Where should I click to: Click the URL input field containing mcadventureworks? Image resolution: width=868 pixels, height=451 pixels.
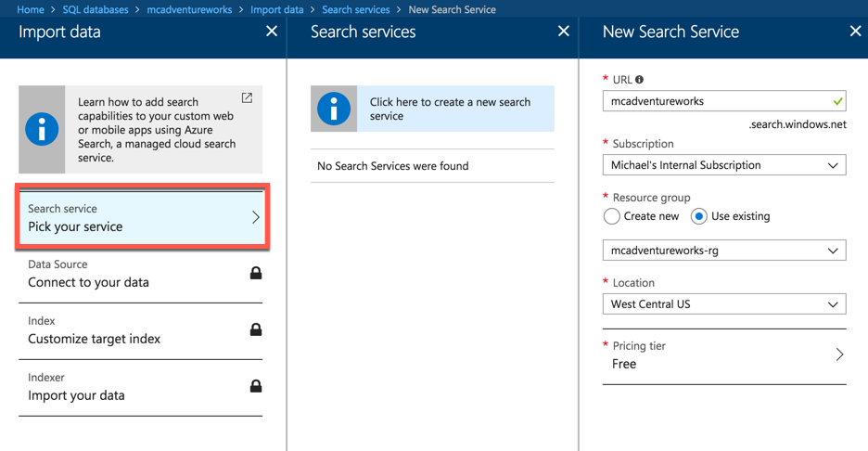714,101
